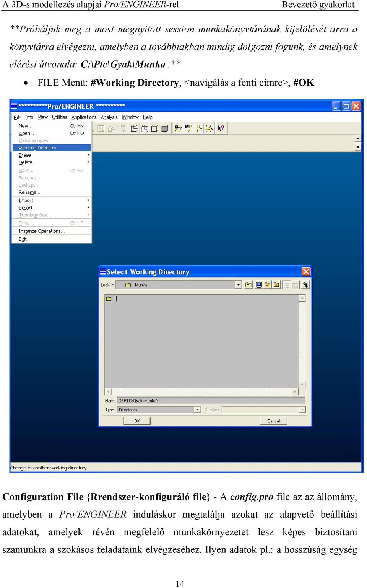Screen dimensions: 367x588
Task: Click the file list horizontal scrollbar left arrow
Action: click(108, 391)
